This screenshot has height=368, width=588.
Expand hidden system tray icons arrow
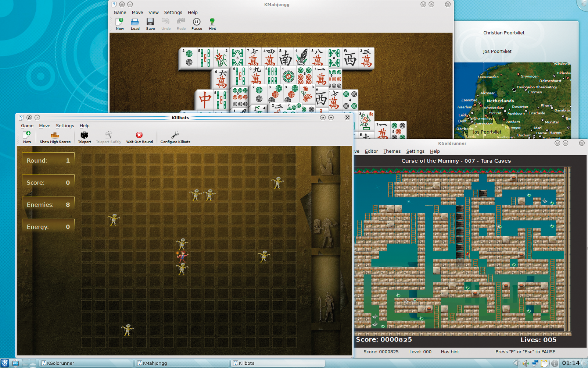click(516, 363)
